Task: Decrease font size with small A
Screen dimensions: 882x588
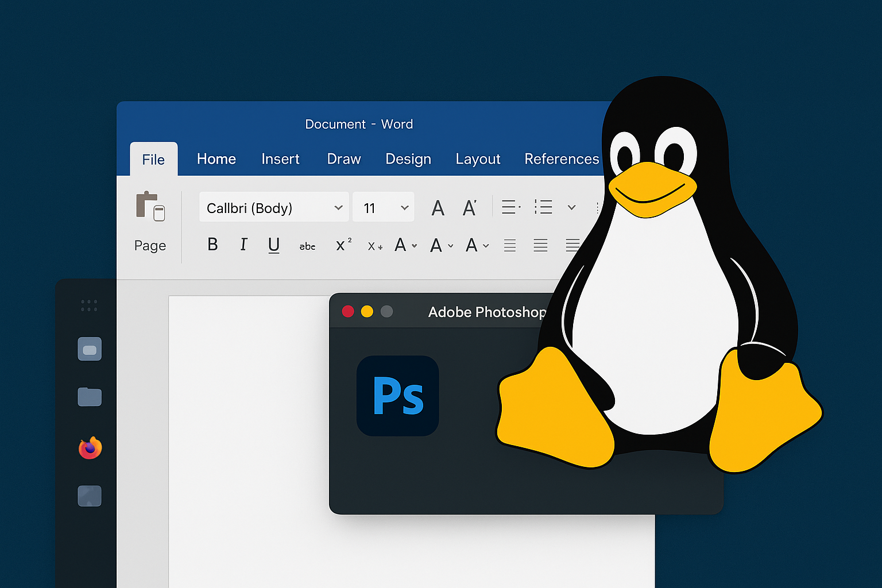Action: point(470,208)
